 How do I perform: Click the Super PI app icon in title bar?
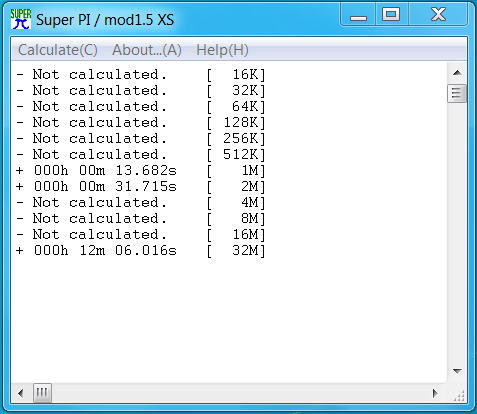tap(21, 19)
